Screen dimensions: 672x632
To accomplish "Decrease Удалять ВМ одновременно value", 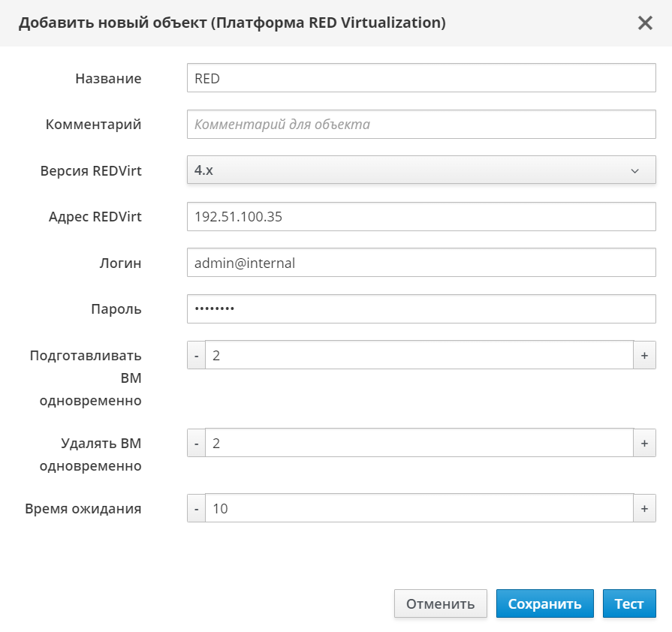I will point(196,443).
